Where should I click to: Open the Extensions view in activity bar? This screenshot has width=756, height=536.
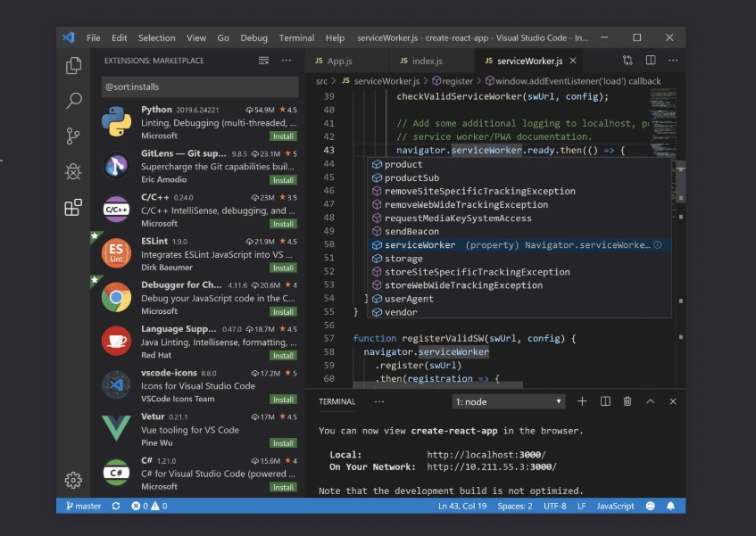coord(73,208)
